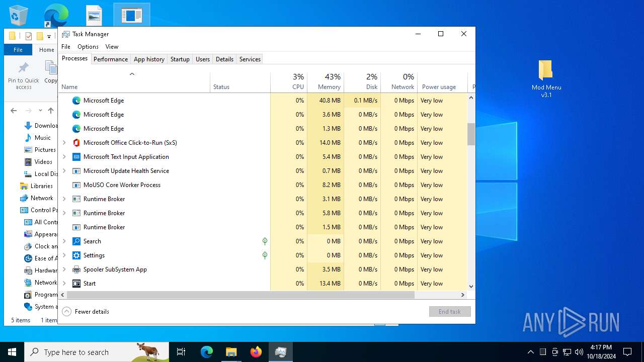Switch to the App history tab
This screenshot has height=362, width=644.
click(x=149, y=59)
